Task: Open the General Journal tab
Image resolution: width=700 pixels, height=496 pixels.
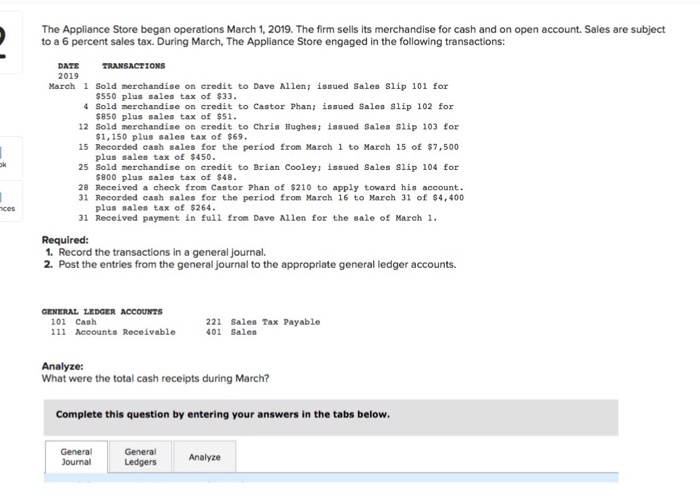Action: (x=76, y=457)
